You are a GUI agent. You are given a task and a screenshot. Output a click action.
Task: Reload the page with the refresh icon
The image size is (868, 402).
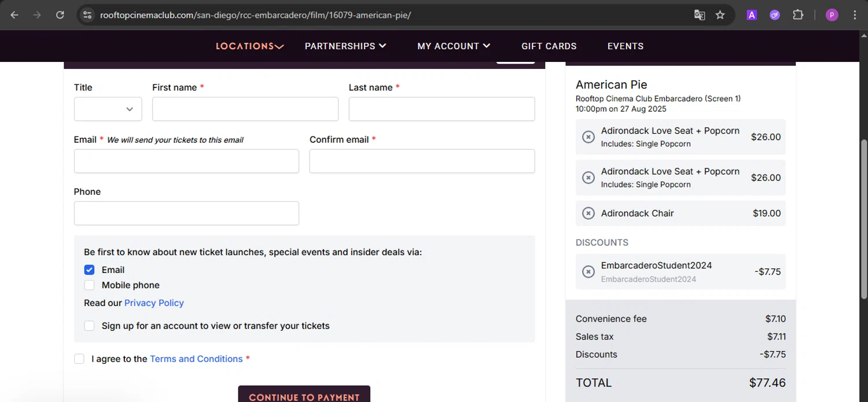[x=60, y=15]
